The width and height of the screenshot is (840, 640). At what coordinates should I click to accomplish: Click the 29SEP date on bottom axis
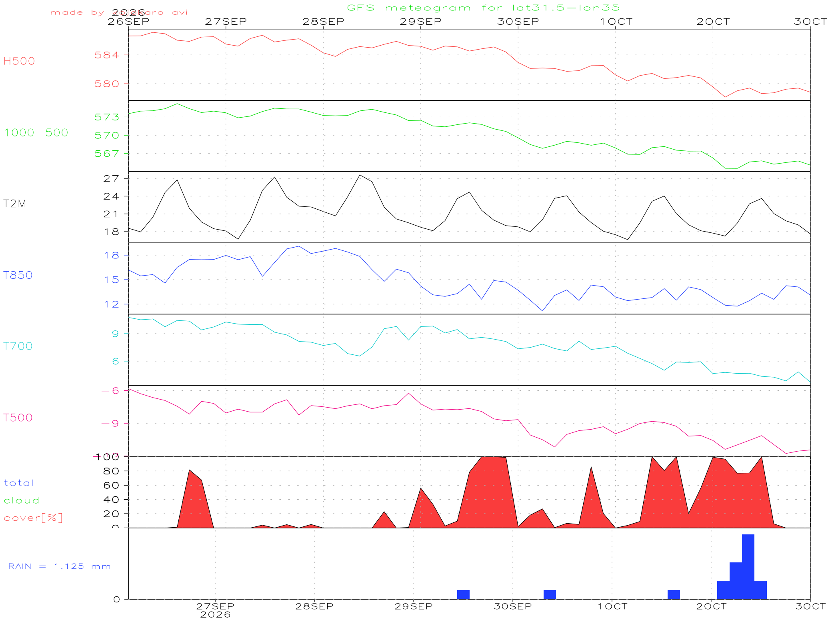[x=414, y=606]
